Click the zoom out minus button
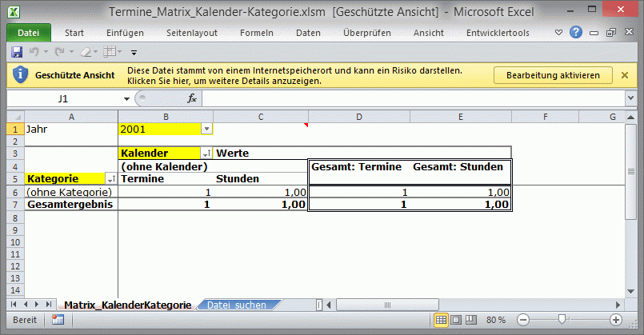This screenshot has width=644, height=335. click(522, 320)
